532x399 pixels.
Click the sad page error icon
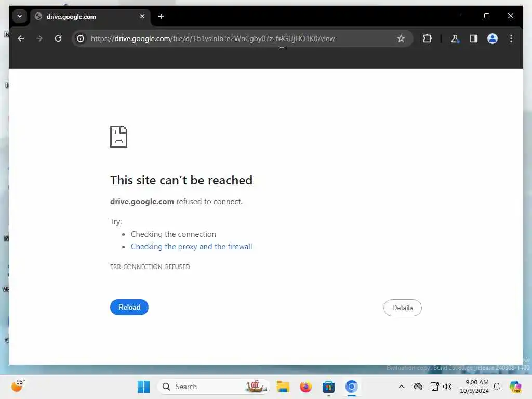pyautogui.click(x=119, y=137)
